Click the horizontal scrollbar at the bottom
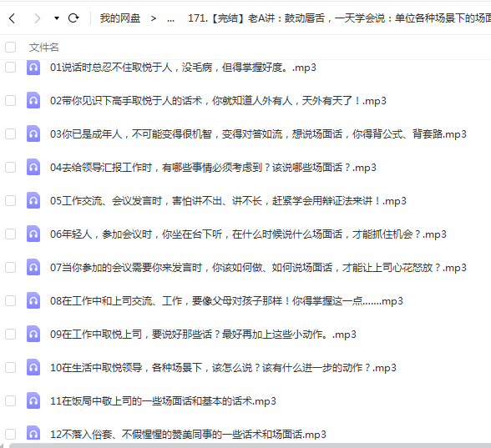 click(250, 445)
